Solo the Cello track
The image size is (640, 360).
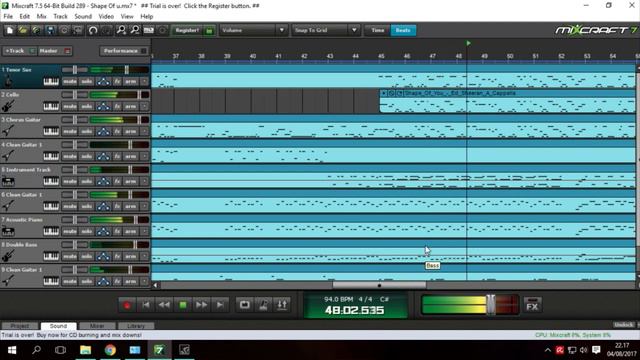[87, 107]
